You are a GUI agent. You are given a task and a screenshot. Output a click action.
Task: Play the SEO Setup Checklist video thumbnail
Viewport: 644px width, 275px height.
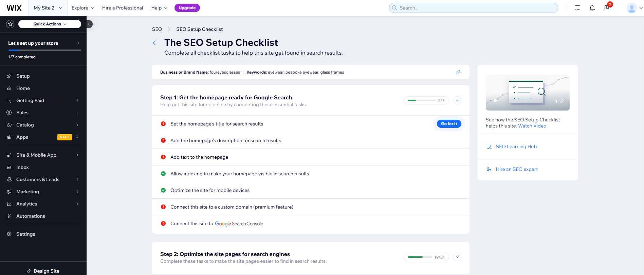click(x=528, y=93)
